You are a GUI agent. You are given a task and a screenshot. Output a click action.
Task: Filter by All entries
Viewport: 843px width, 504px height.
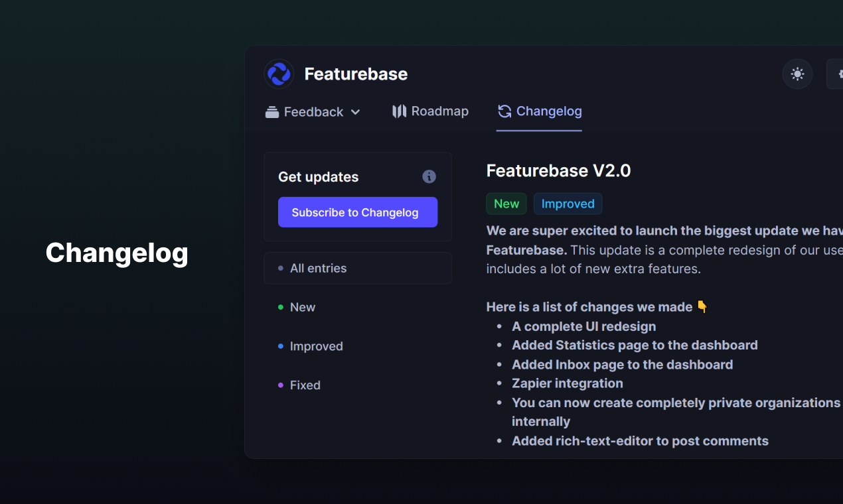coord(358,268)
